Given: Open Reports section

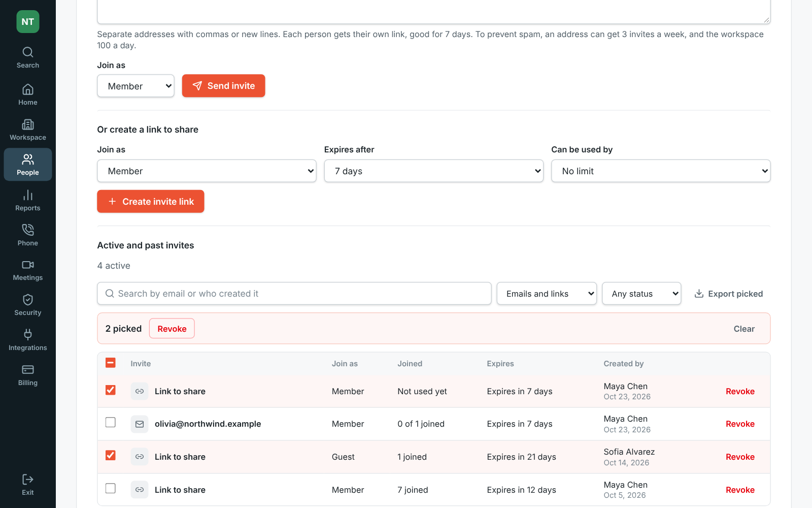Looking at the screenshot, I should 28,200.
